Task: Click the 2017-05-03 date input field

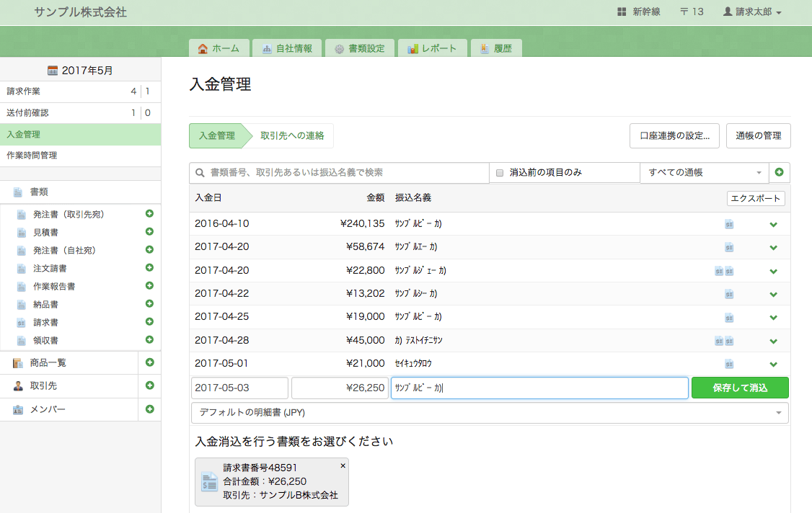Action: (239, 388)
